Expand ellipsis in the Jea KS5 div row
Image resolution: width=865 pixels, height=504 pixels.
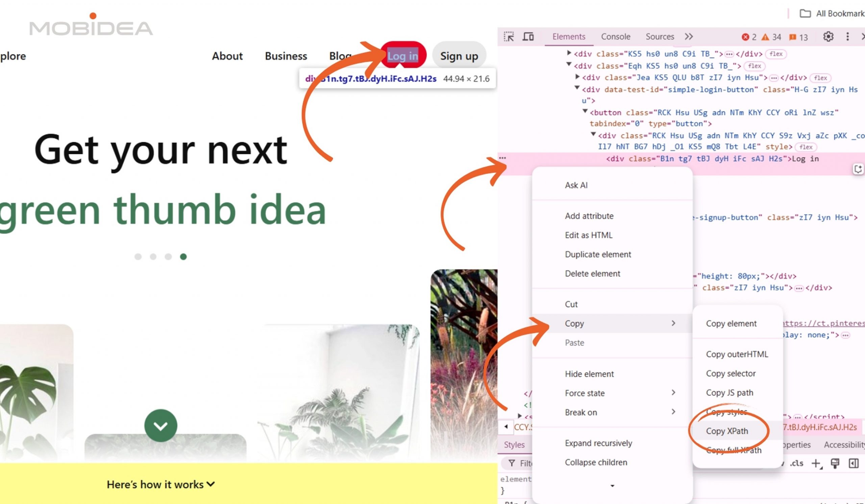pos(773,78)
